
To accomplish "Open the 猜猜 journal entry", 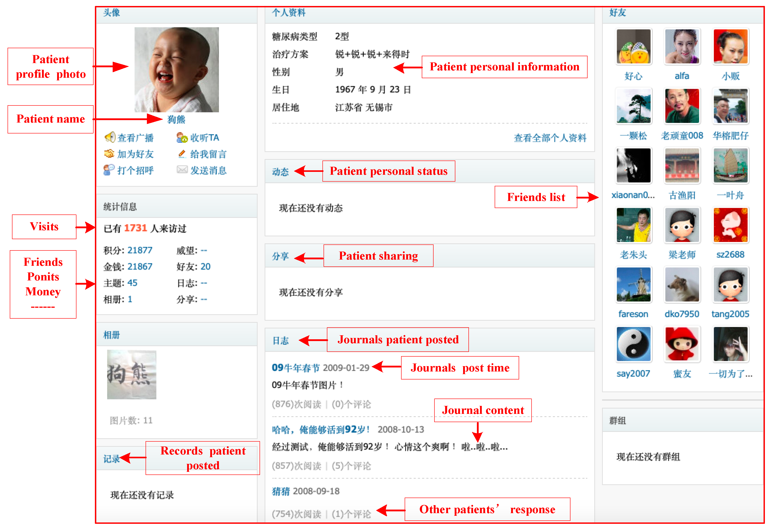I will [281, 491].
